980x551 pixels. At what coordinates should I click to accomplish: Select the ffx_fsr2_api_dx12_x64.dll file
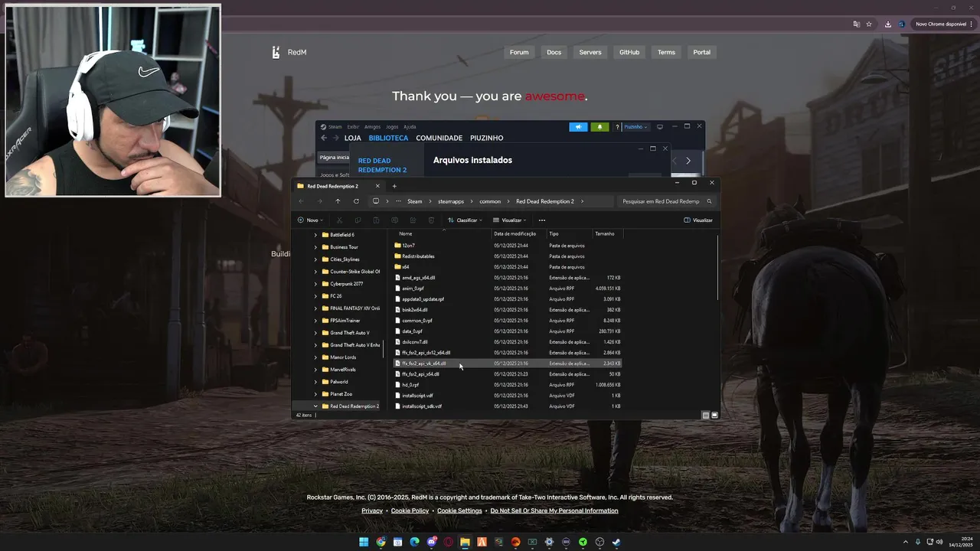click(426, 353)
